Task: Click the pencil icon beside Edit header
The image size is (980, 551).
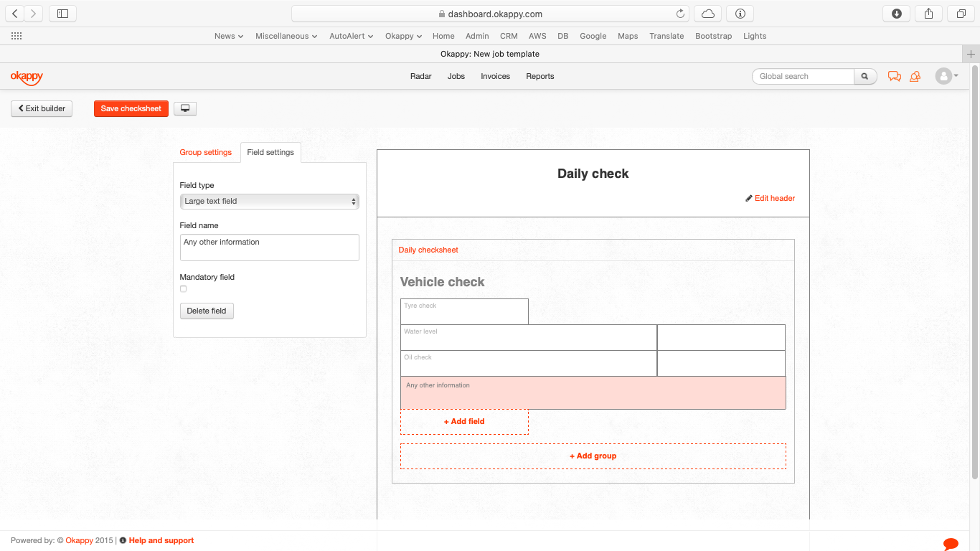Action: [749, 198]
